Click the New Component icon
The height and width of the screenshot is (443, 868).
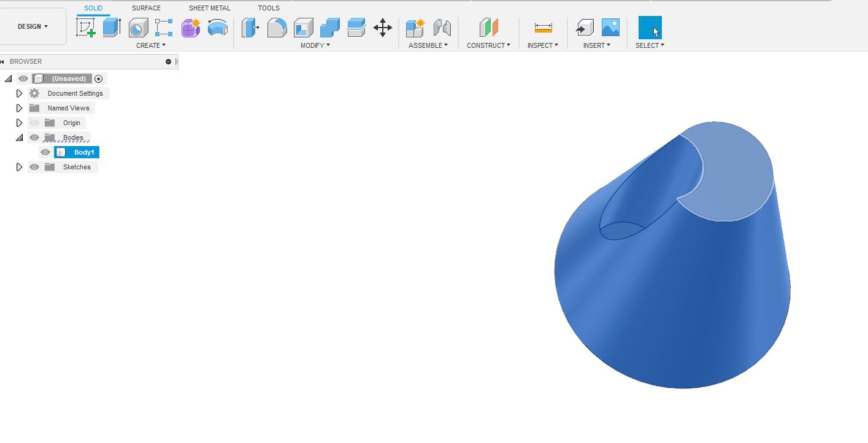pos(415,28)
